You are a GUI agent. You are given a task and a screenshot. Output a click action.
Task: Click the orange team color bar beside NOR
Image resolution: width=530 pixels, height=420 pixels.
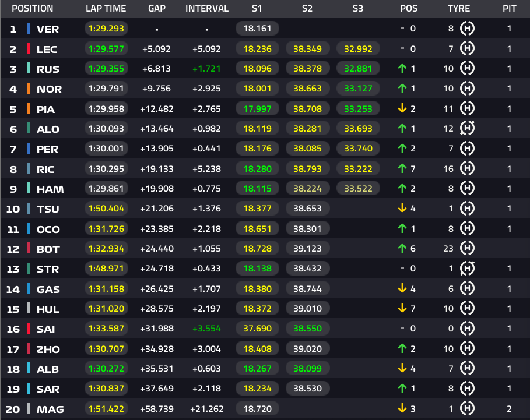coord(29,89)
